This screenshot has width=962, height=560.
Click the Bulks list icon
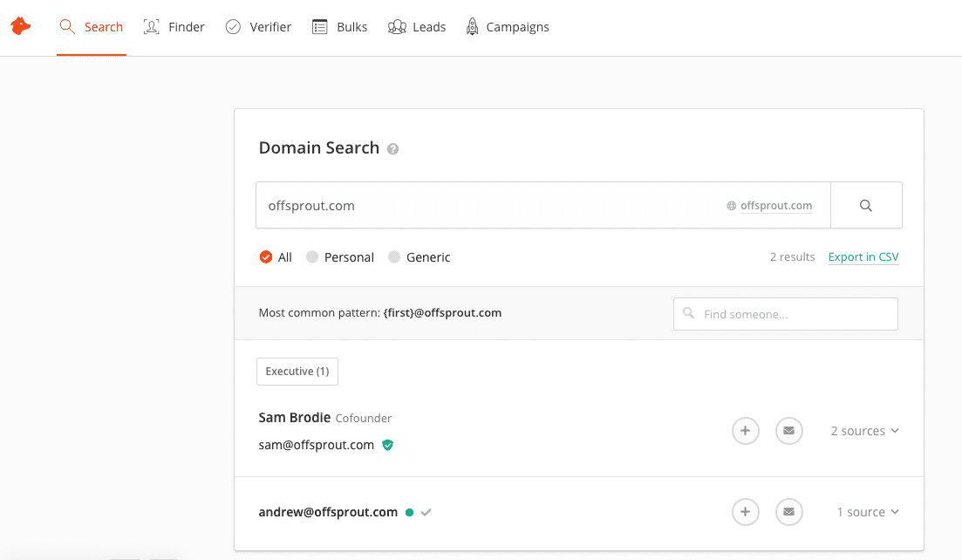[319, 27]
